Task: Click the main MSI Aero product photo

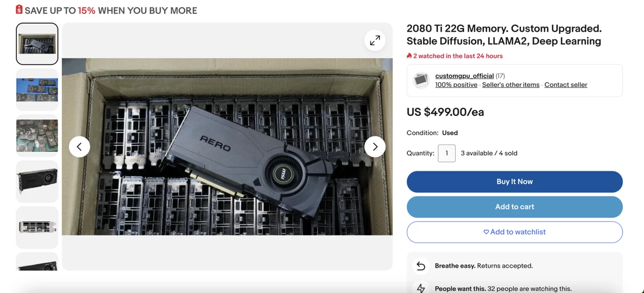Action: point(227,146)
